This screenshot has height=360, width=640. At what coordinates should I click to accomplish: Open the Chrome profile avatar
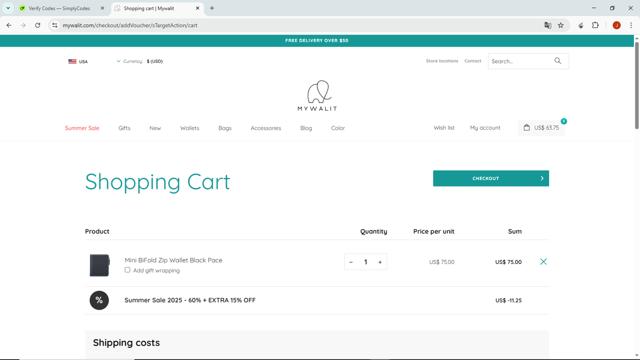616,25
